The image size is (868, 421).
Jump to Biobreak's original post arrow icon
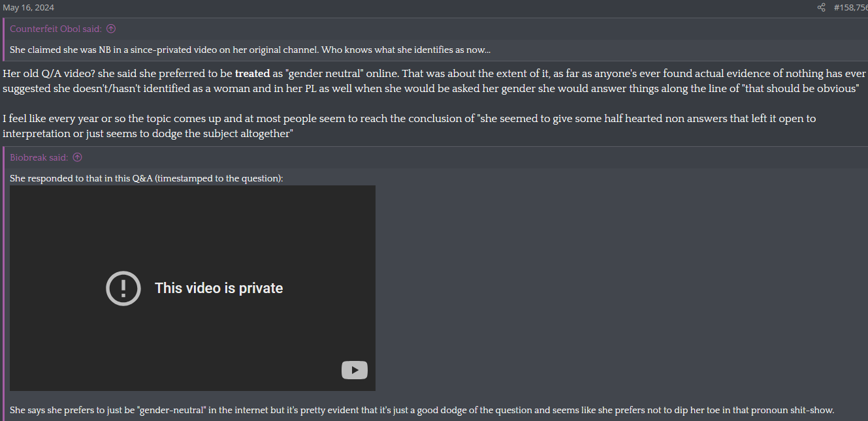77,157
